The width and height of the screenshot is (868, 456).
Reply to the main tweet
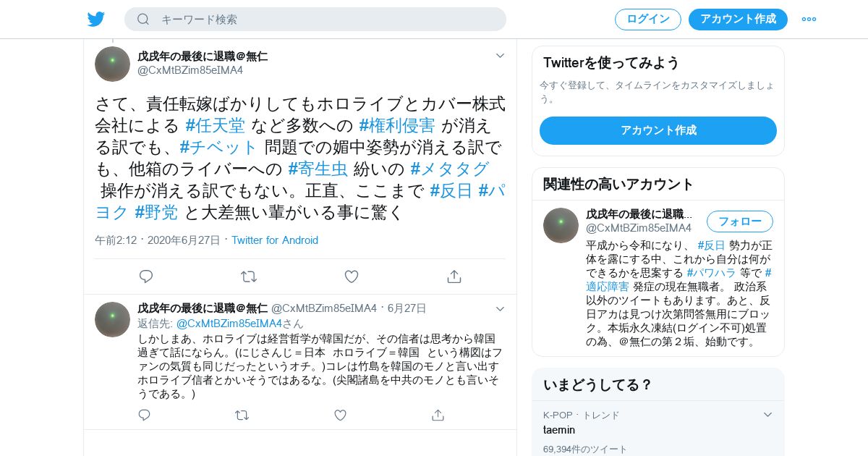[x=146, y=276]
